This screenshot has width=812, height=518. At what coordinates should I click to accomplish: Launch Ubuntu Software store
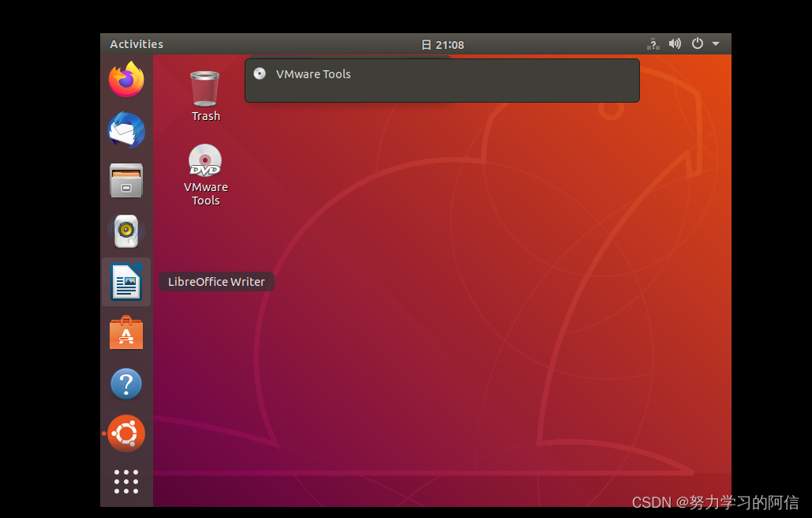click(x=126, y=332)
